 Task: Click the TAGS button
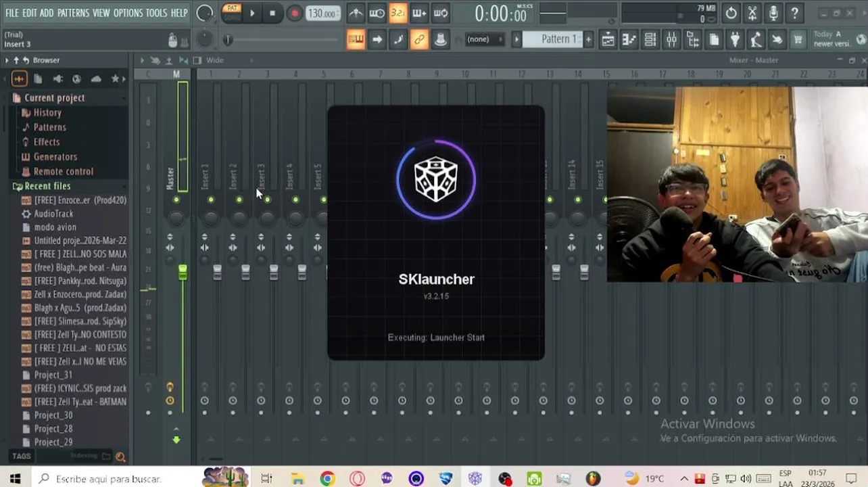point(21,457)
